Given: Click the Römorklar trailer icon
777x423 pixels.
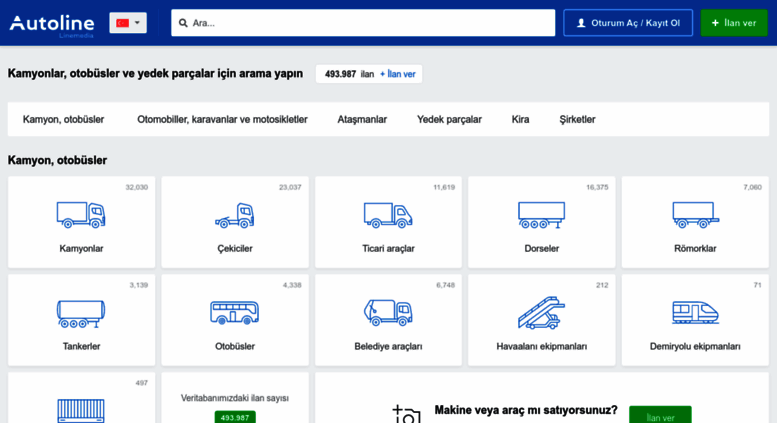Looking at the screenshot, I should [696, 215].
